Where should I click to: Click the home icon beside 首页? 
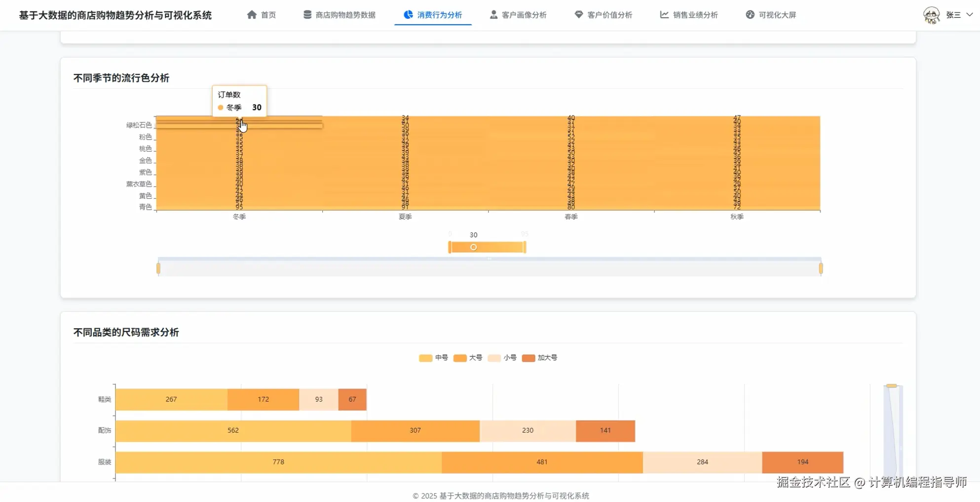(x=252, y=15)
